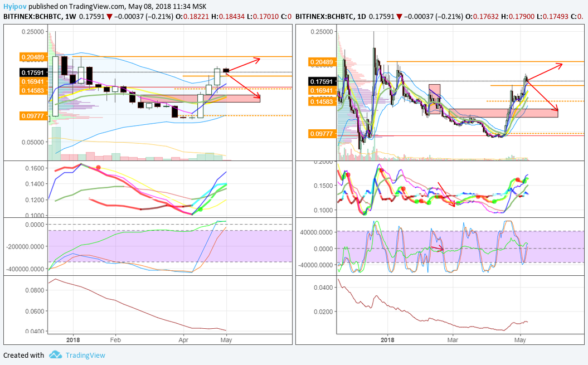Click the 0.0800 axis value in the bottom weekly pane

35,290
